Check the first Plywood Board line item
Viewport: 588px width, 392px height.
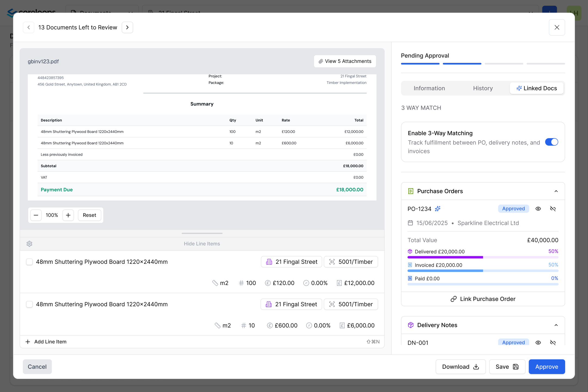[x=29, y=262]
